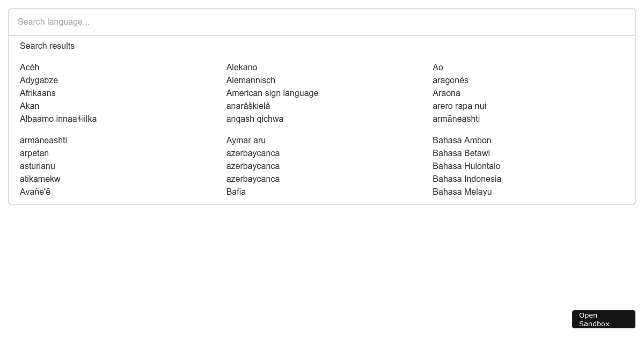Choose Albaamo innaaɬiilka from the list

tap(58, 119)
